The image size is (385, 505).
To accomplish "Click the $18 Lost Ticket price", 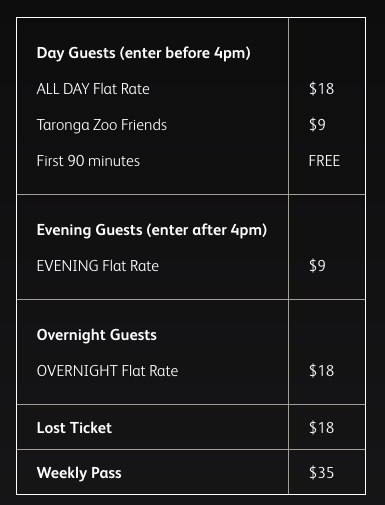I will click(x=321, y=428).
